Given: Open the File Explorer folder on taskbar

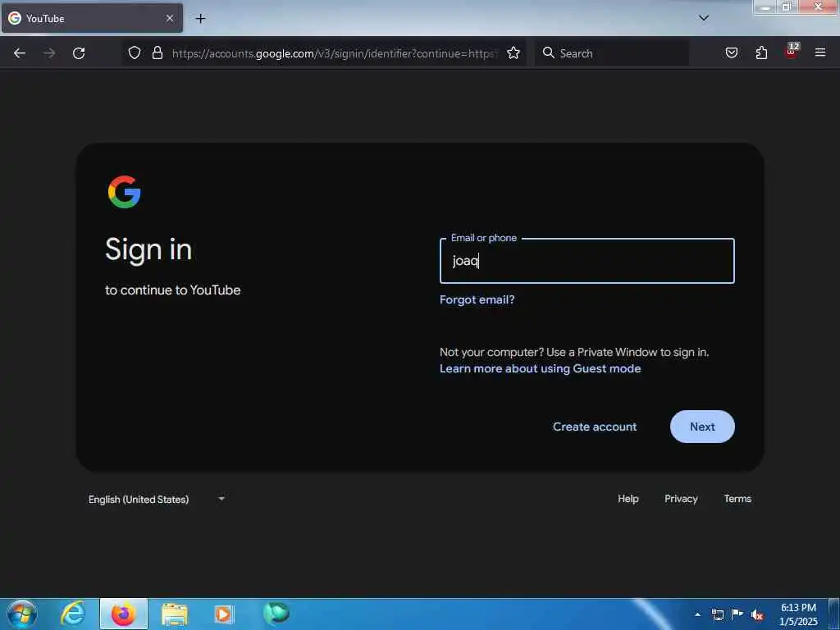Looking at the screenshot, I should point(175,614).
